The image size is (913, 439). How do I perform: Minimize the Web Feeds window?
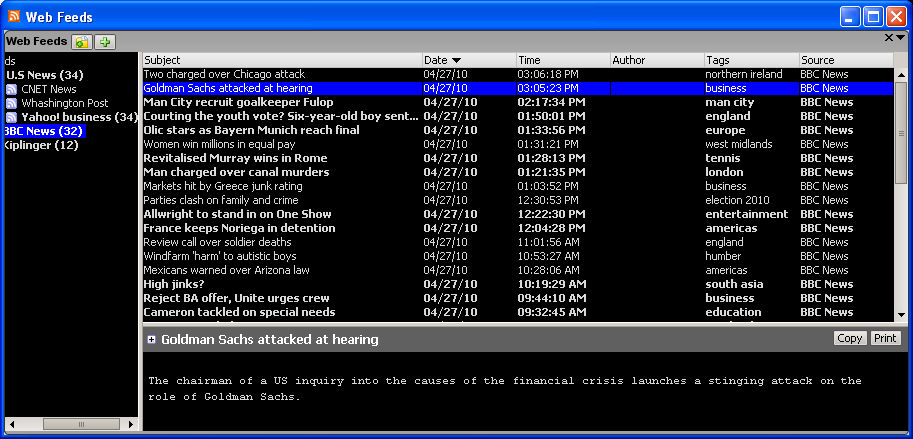[850, 16]
